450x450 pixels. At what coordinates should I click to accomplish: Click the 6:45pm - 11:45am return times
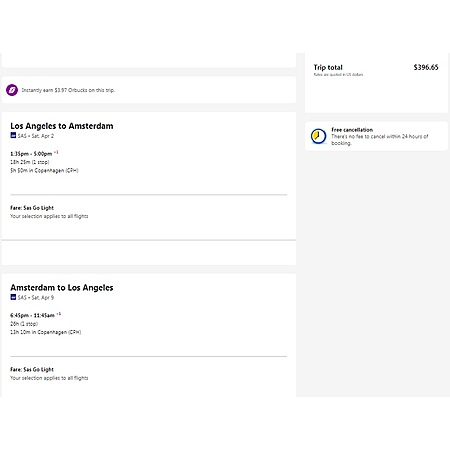[32, 315]
